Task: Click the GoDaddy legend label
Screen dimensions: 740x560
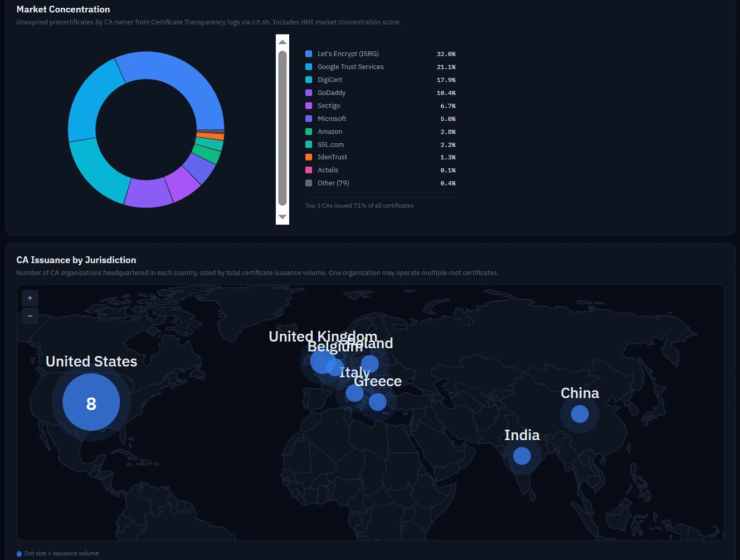Action: pos(332,92)
